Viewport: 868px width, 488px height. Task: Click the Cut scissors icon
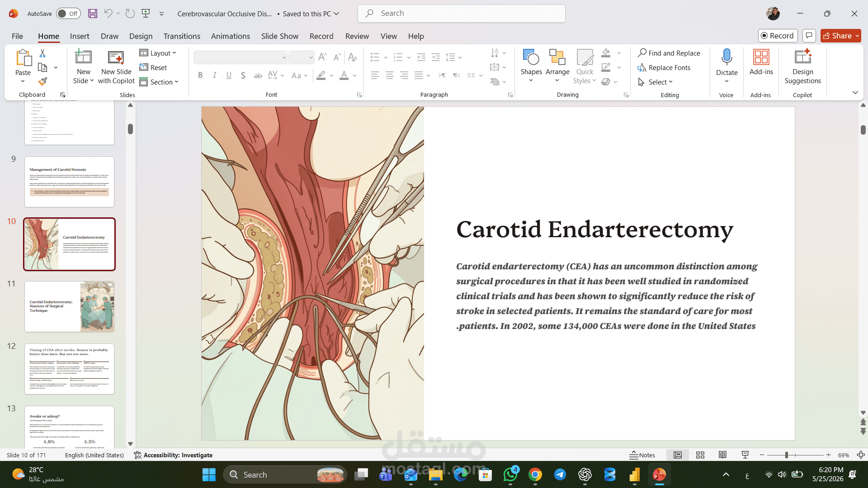pyautogui.click(x=42, y=53)
